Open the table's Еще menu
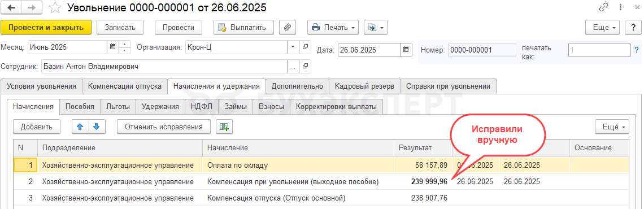The image size is (644, 209). pos(612,127)
